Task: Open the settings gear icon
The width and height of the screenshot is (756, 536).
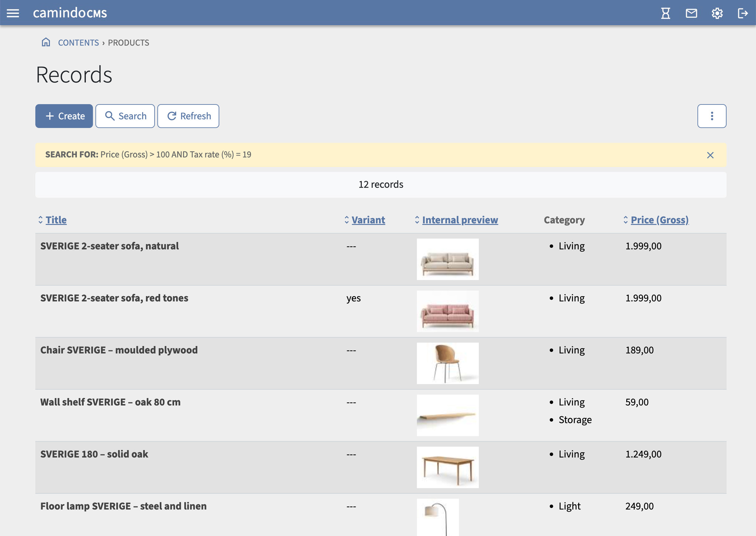Action: tap(717, 13)
